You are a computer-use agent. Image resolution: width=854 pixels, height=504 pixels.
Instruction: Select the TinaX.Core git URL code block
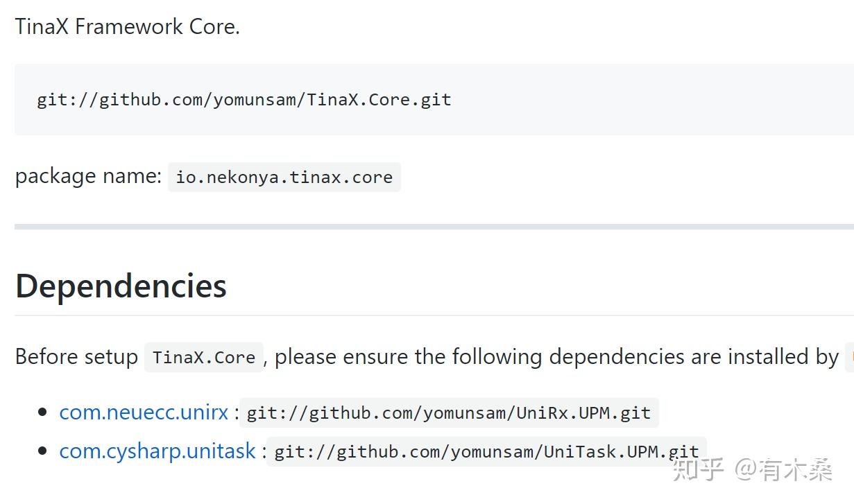click(244, 99)
